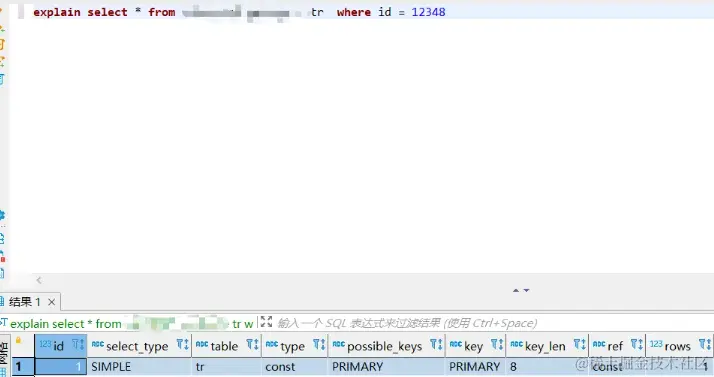Close the 结果 1 tab

click(51, 302)
